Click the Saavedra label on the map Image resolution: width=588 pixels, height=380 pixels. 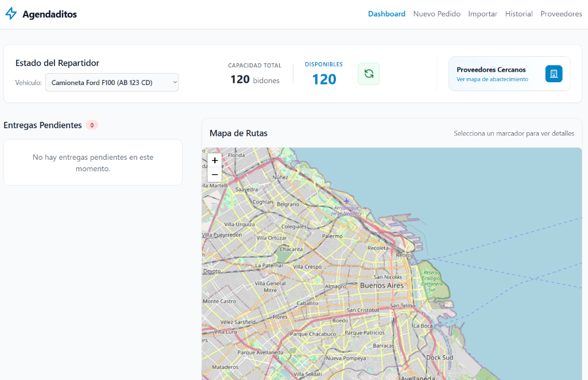pyautogui.click(x=246, y=190)
